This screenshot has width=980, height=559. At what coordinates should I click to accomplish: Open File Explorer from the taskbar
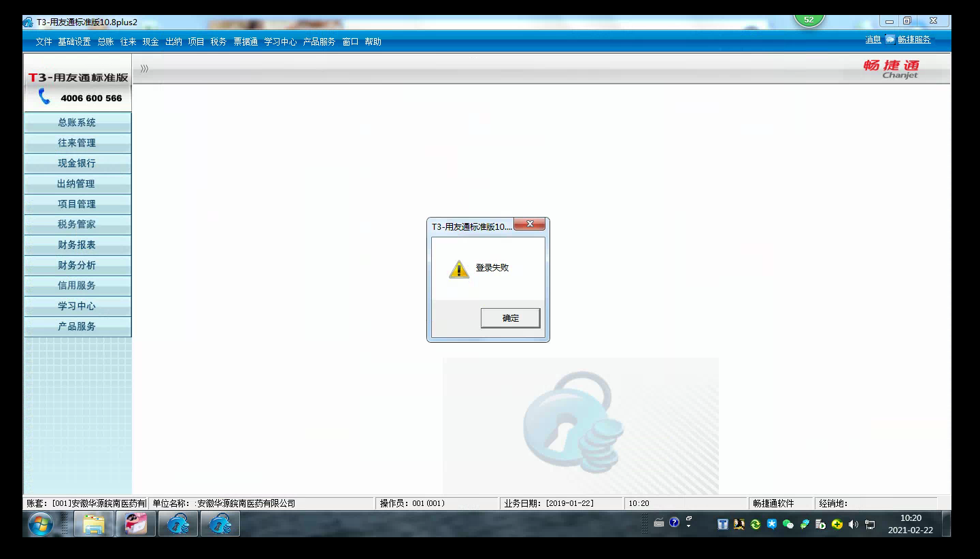coord(94,524)
